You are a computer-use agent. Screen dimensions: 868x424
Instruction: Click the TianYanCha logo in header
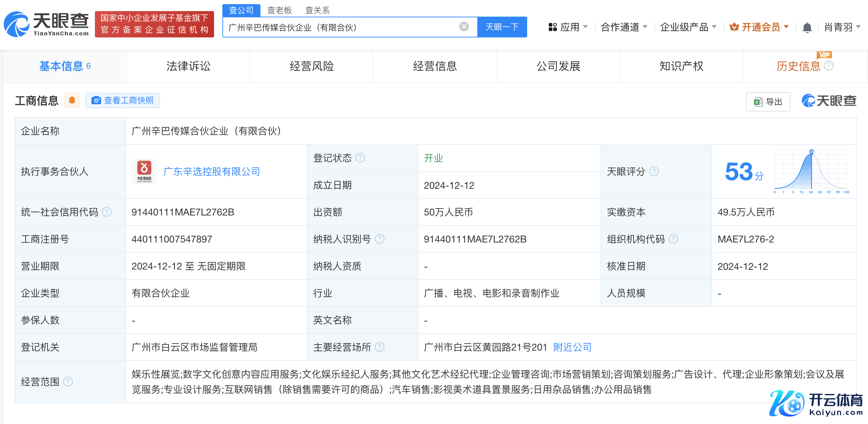pos(46,24)
